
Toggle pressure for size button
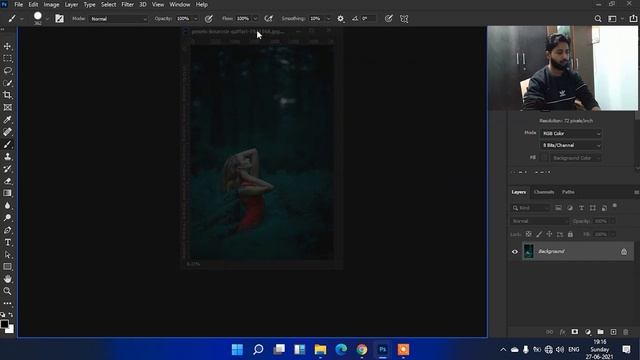[x=389, y=19]
